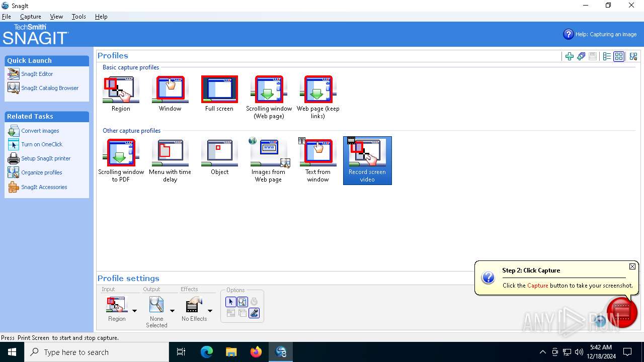Click the Catalog Browser magnifier icon
This screenshot has height=362, width=644.
pyautogui.click(x=14, y=88)
